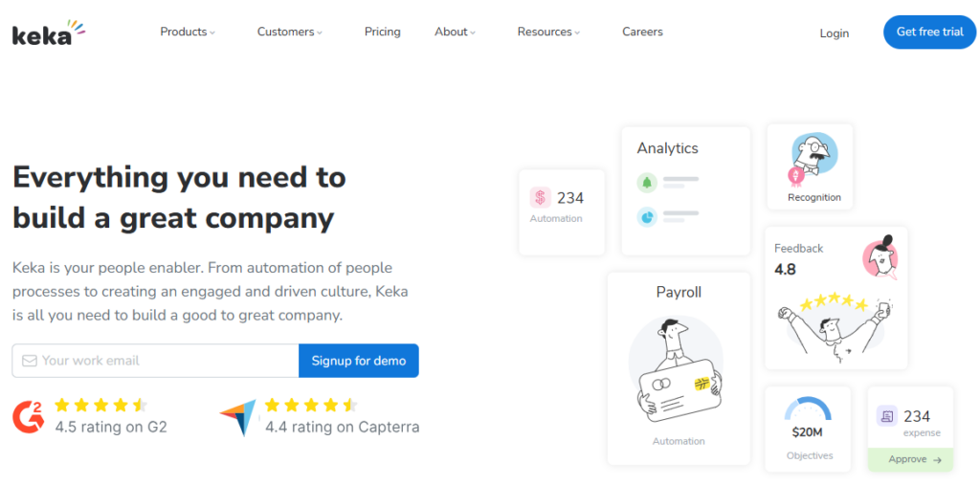Go to the Pricing page
Image resolution: width=980 pixels, height=486 pixels.
(x=382, y=32)
